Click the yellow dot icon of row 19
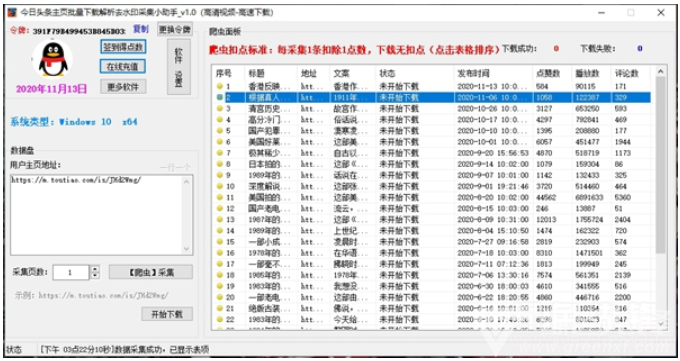The width and height of the screenshot is (680, 361). tap(220, 286)
